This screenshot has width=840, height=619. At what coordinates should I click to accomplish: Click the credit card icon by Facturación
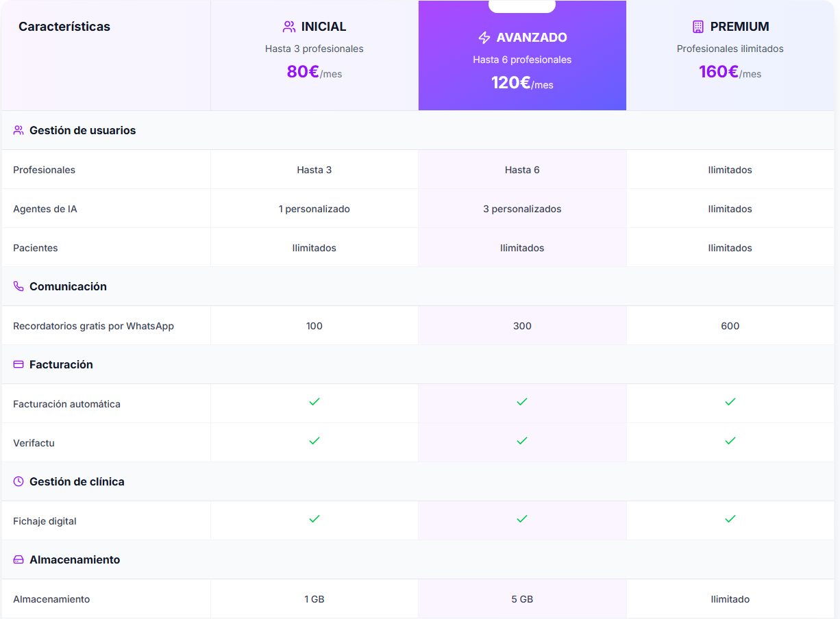18,364
